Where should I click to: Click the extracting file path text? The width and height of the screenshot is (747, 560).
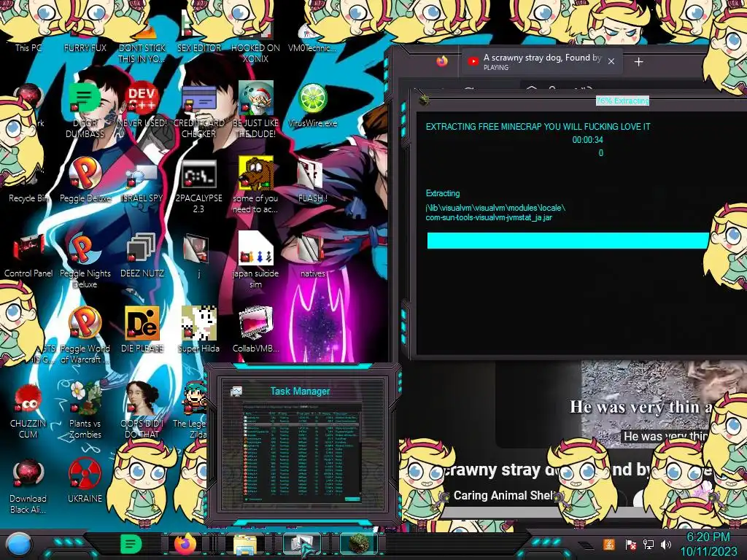pyautogui.click(x=495, y=212)
